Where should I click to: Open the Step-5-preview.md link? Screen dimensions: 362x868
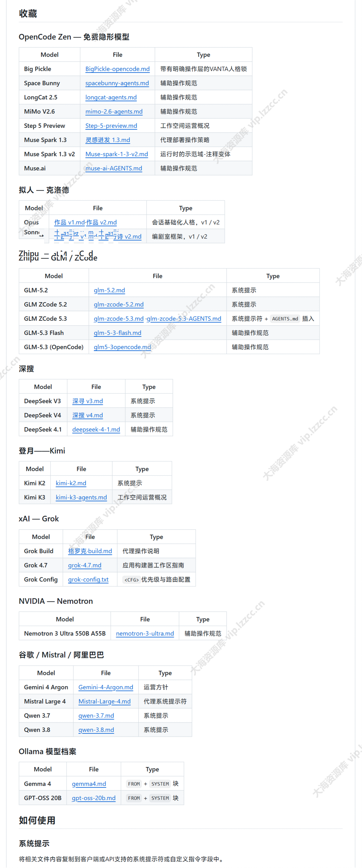111,126
